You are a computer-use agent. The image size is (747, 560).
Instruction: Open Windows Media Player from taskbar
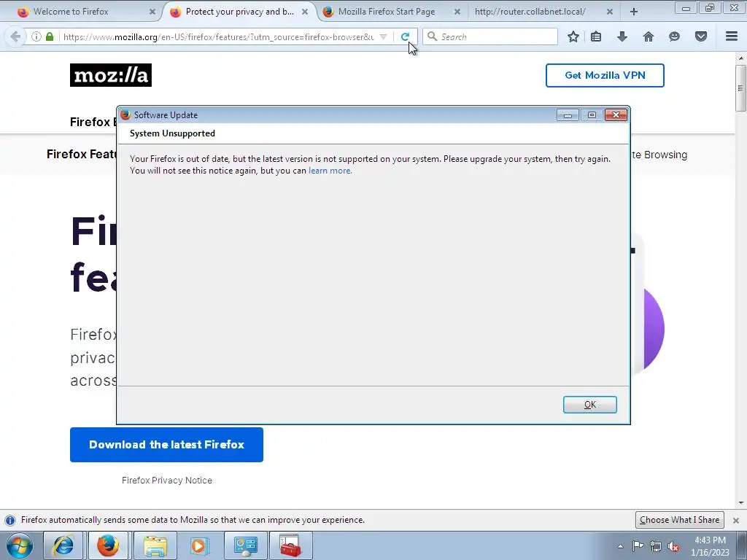click(200, 545)
